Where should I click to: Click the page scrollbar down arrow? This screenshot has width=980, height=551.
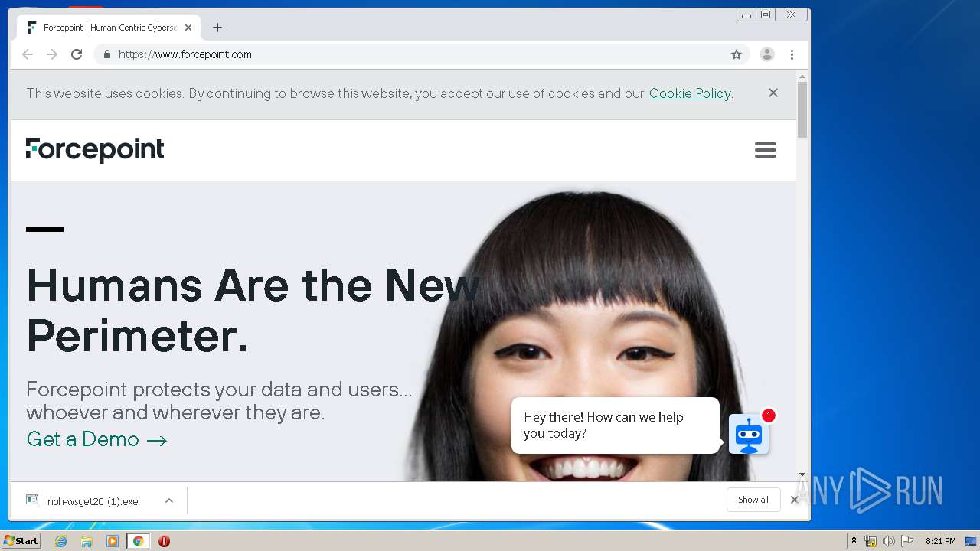(802, 475)
